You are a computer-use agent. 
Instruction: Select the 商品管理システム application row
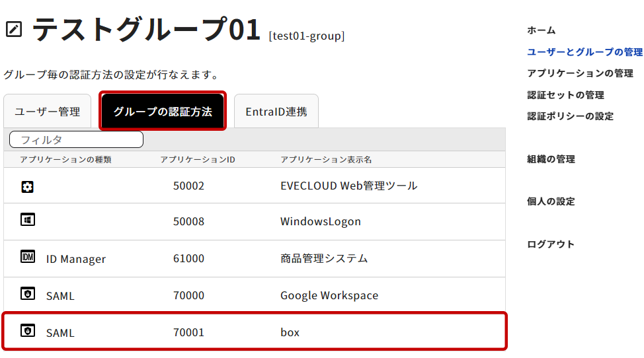pyautogui.click(x=323, y=258)
